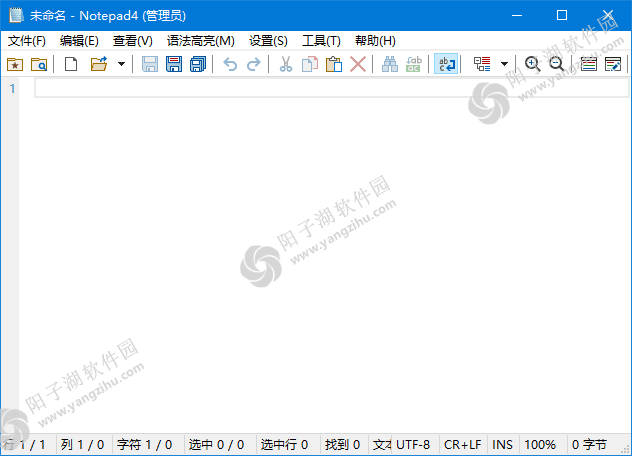
Task: Open the syntax scheme selection icon
Action: [588, 64]
